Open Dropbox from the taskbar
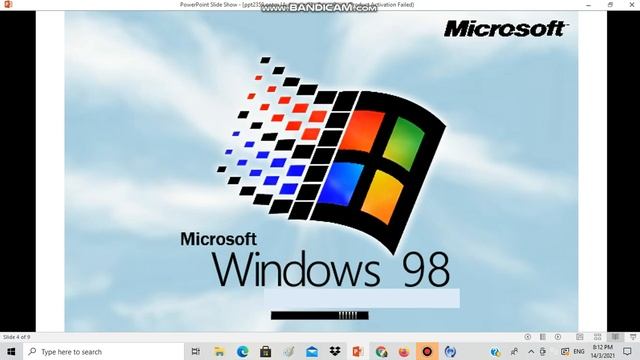Viewport: 640px width, 360px height. (335, 351)
